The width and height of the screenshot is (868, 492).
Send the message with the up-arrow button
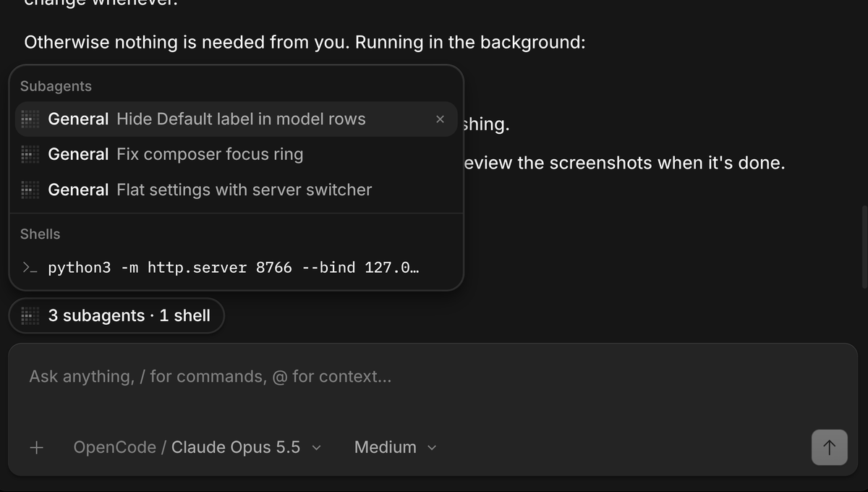pyautogui.click(x=830, y=447)
